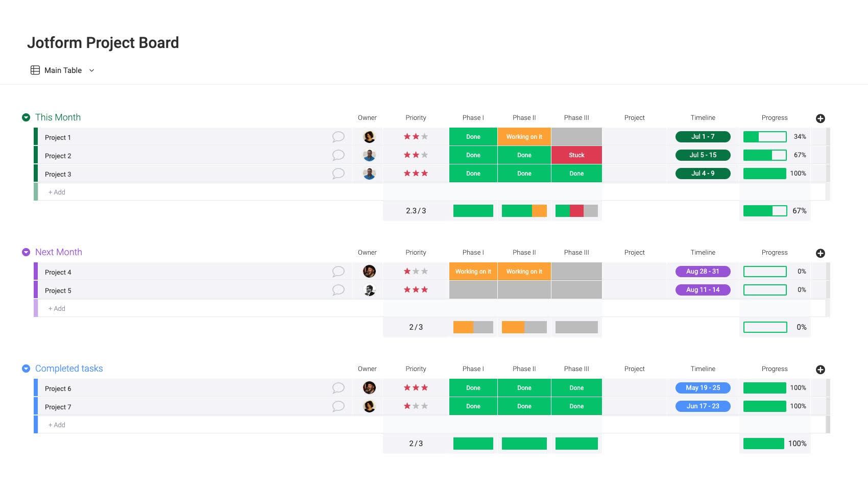Open the comment bubble for Project 1
Image resolution: width=868 pixels, height=490 pixels.
338,137
